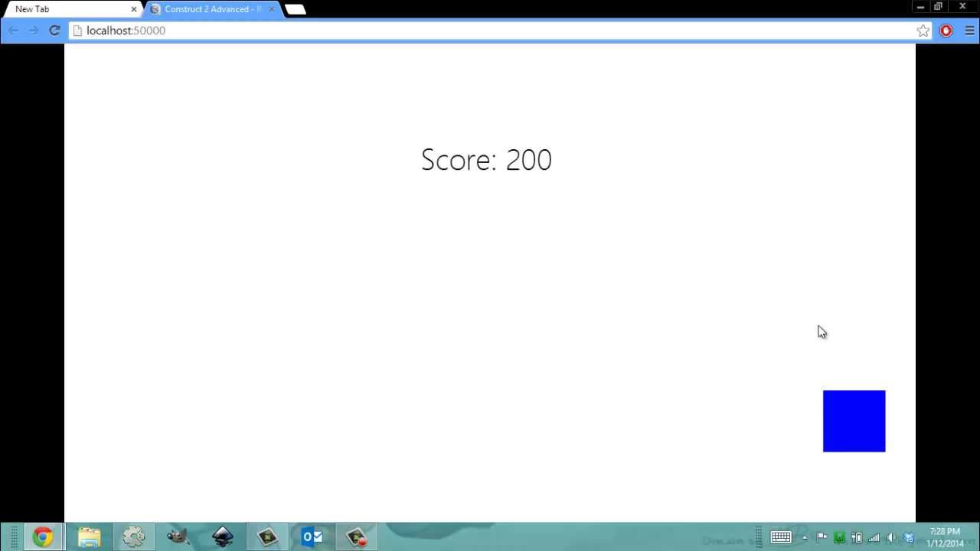Restore down the Chrome window
Viewport: 980px width, 551px height.
(x=938, y=7)
